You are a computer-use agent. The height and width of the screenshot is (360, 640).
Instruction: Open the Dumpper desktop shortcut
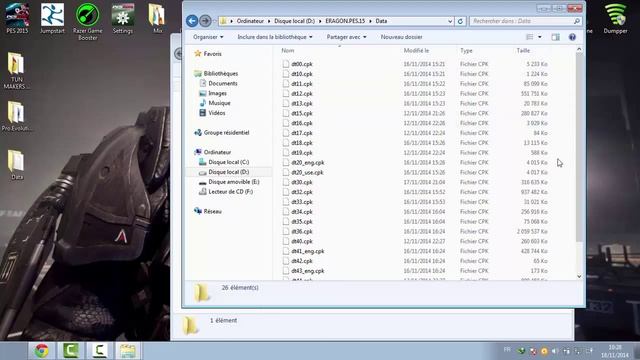615,18
